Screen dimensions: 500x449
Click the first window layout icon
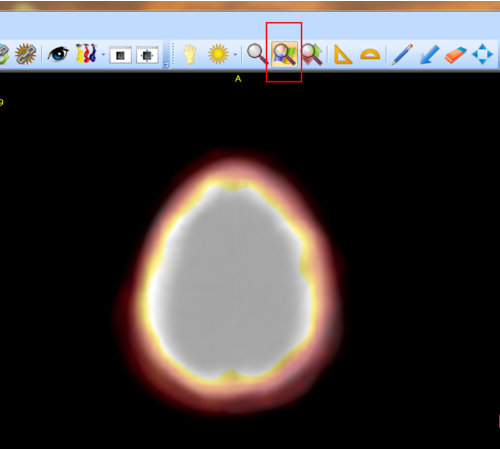pos(121,55)
